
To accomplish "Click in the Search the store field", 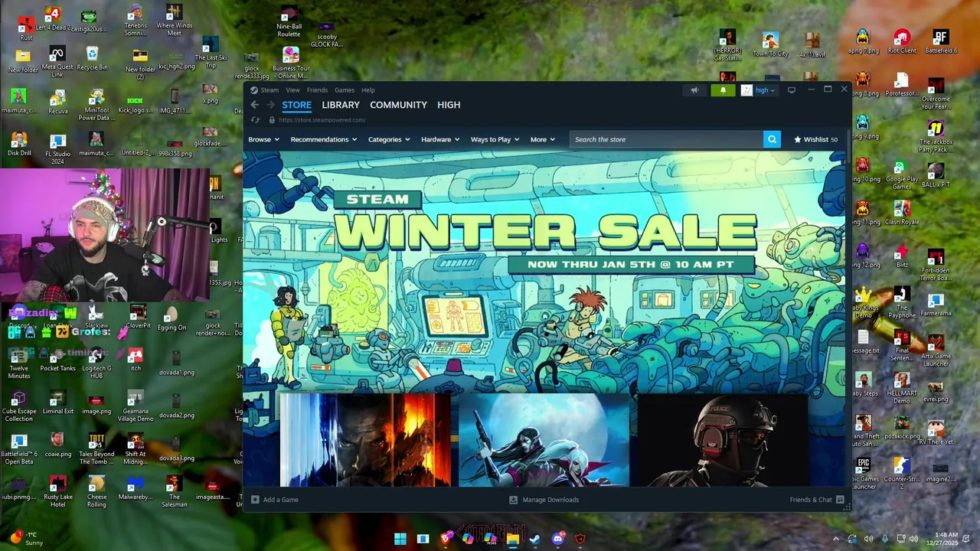I will [x=666, y=139].
